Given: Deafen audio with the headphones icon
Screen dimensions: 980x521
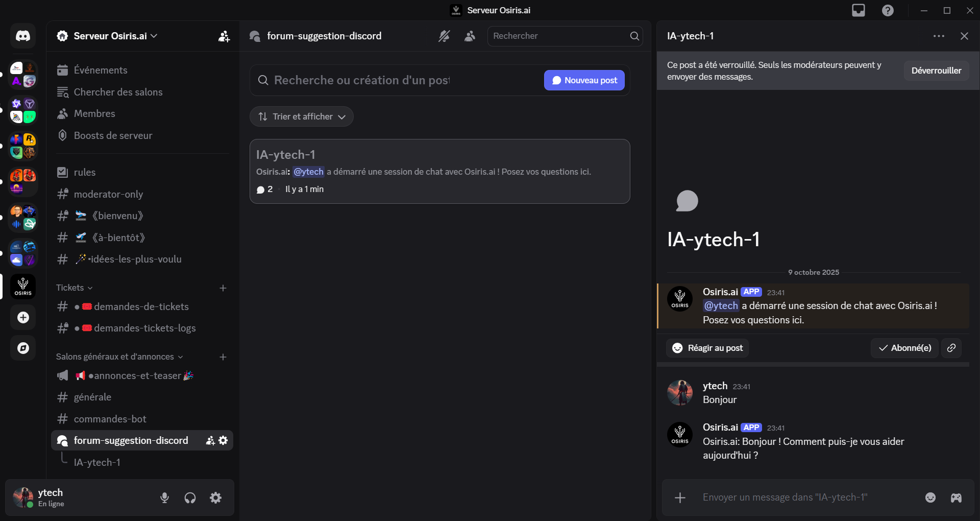Looking at the screenshot, I should coord(189,498).
